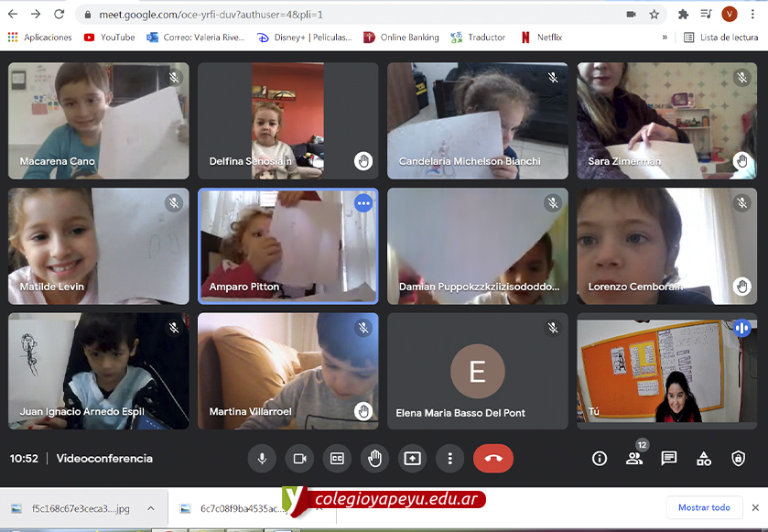The height and width of the screenshot is (532, 768).
Task: Open the Netflix bookmark
Action: click(541, 38)
